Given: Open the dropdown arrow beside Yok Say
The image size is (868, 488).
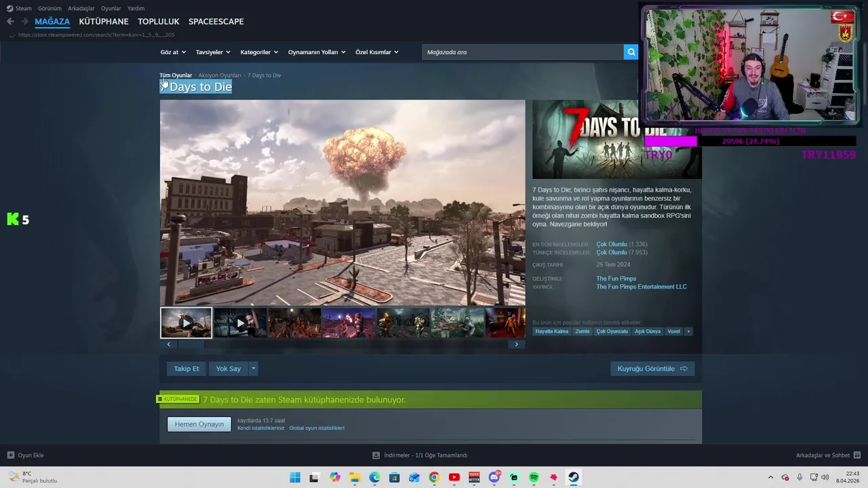Looking at the screenshot, I should click(x=253, y=369).
